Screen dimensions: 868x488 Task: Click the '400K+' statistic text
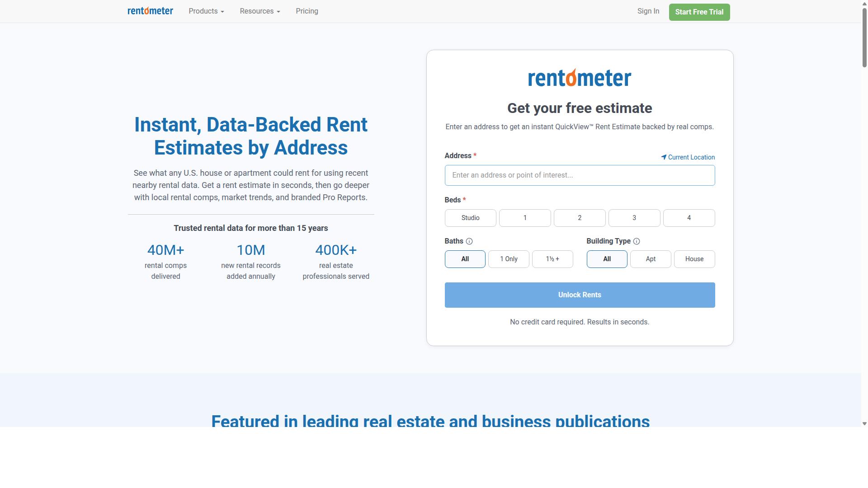pos(336,250)
